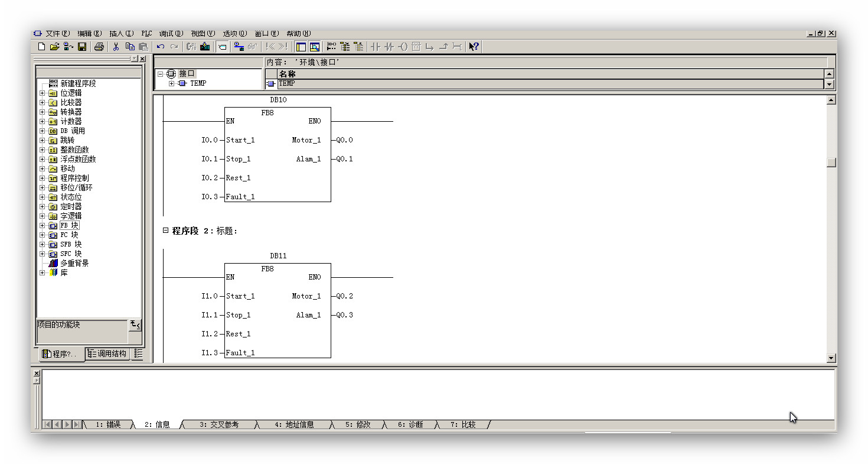Switch to the 调用结构 tab

(107, 354)
